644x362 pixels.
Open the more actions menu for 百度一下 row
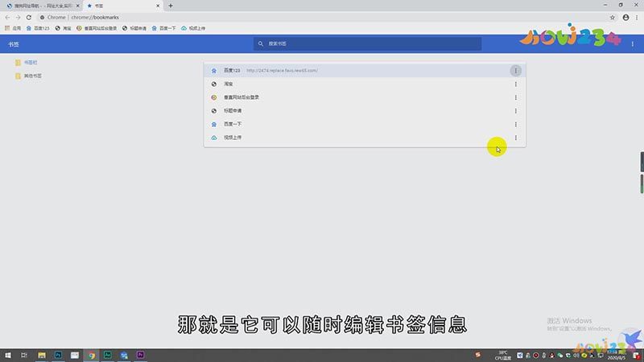click(515, 125)
